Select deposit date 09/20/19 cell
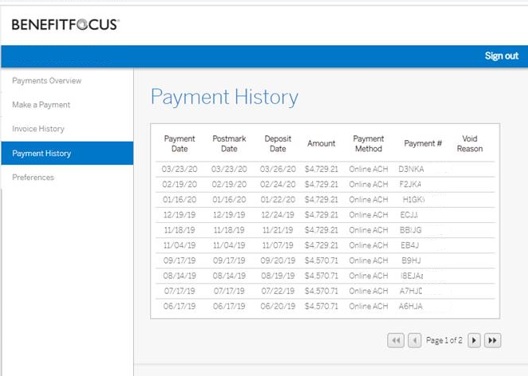This screenshot has width=528, height=376. (278, 261)
